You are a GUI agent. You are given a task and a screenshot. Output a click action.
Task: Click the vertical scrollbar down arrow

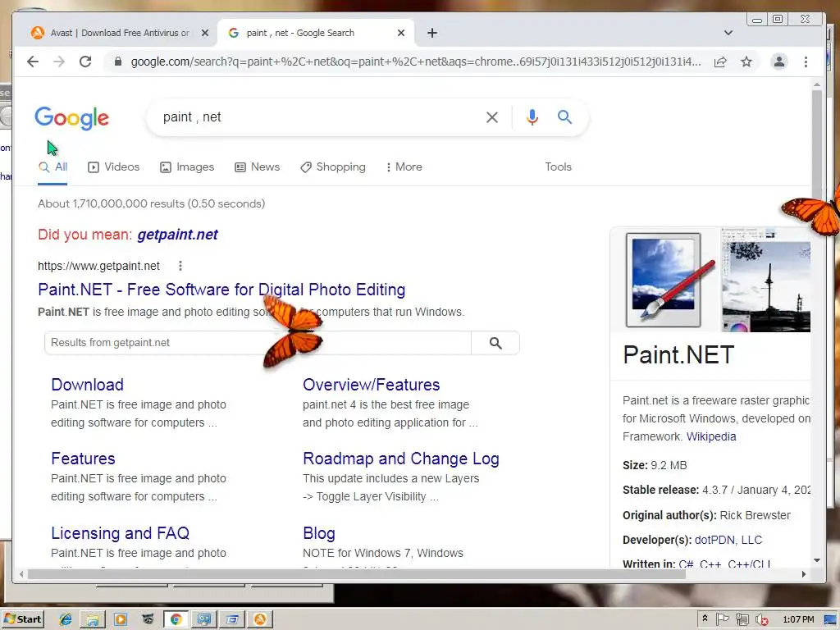tap(816, 560)
